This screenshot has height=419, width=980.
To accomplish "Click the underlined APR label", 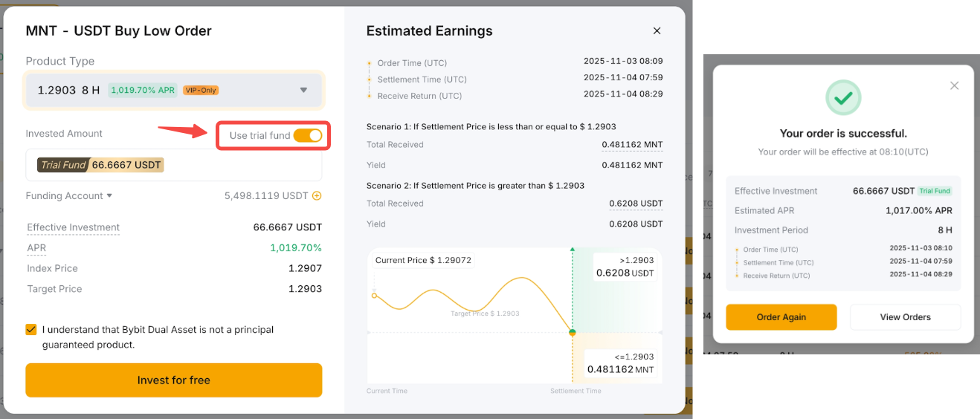I will pyautogui.click(x=36, y=248).
